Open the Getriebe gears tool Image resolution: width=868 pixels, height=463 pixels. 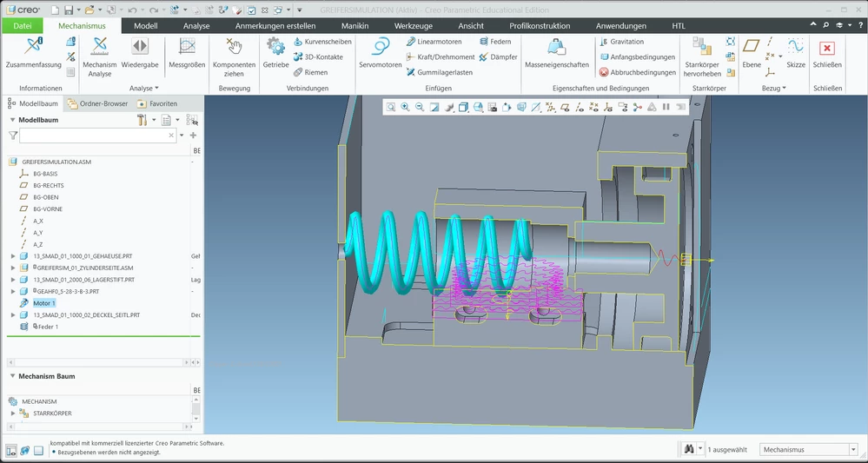(275, 53)
